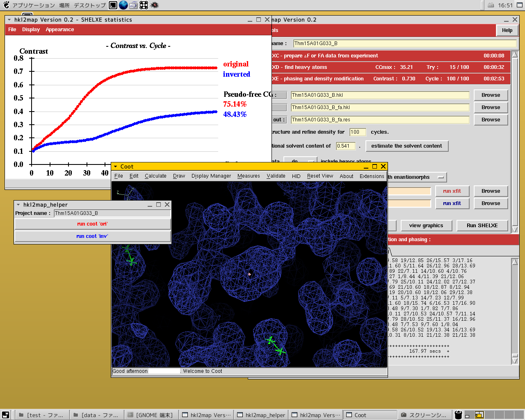Screen dimensions: 525x420
Task: Click the bug-report spider icon on top panel
Action: coord(154,5)
